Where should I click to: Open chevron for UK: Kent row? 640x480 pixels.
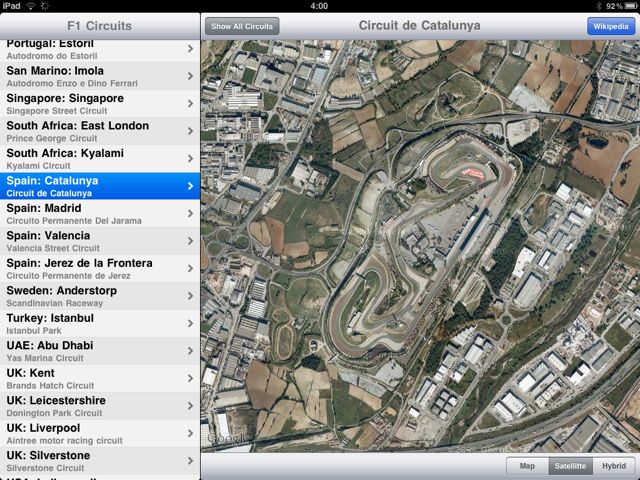pyautogui.click(x=190, y=378)
